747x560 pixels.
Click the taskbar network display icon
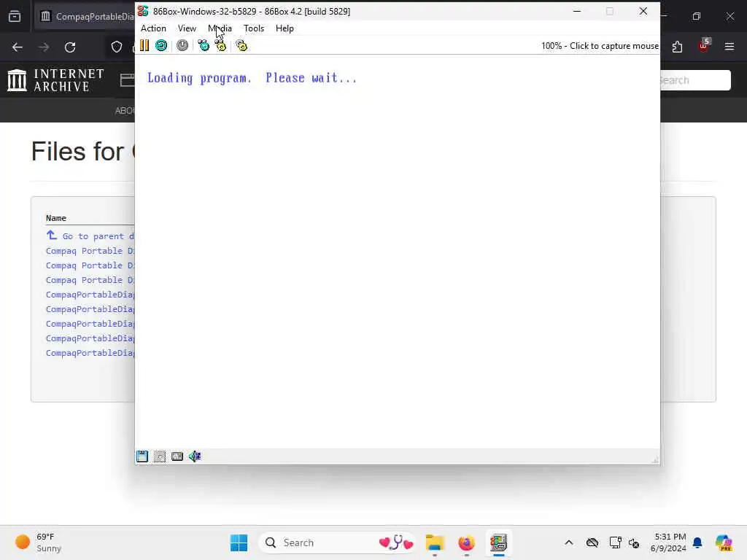[x=615, y=542]
